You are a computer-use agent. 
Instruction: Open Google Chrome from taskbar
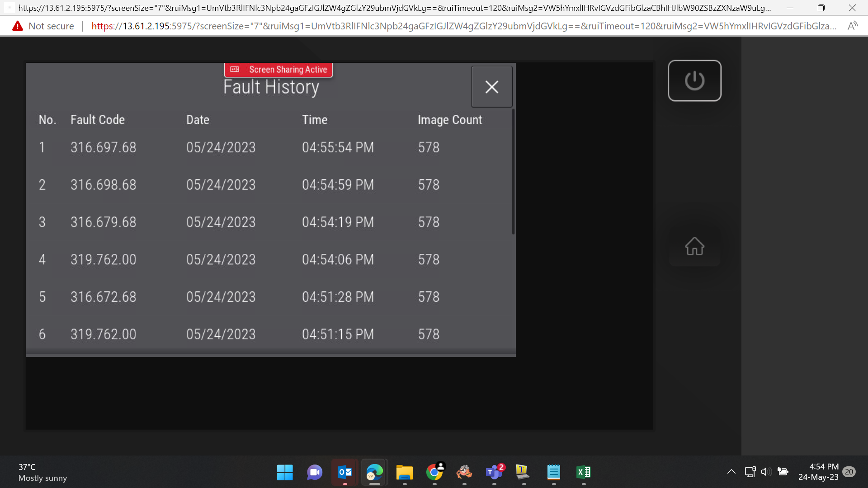(x=434, y=473)
